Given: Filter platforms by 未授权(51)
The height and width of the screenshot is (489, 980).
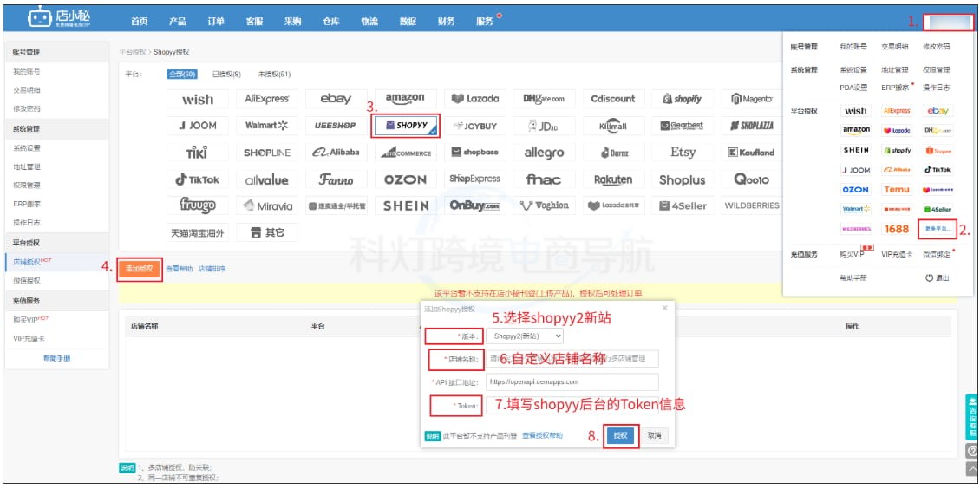Looking at the screenshot, I should 274,75.
